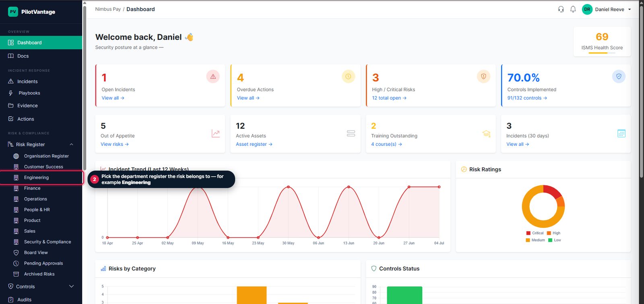This screenshot has width=644, height=304.
Task: Click the Board View shield icon
Action: [16, 253]
